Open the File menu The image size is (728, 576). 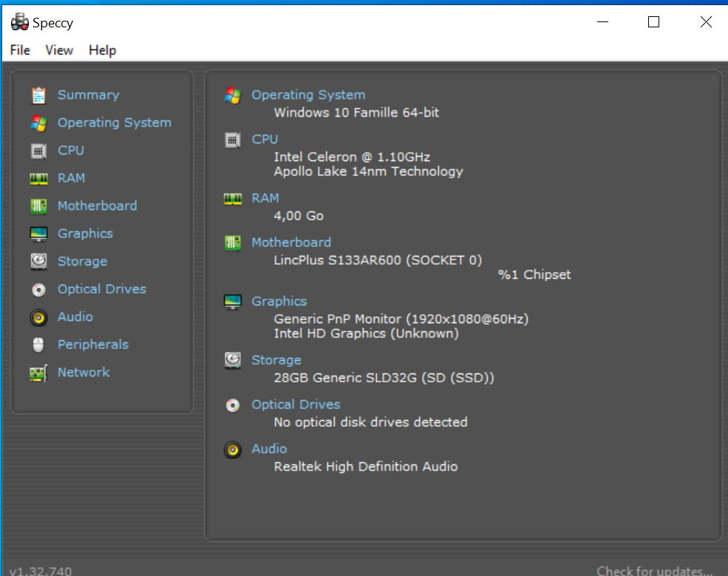pyautogui.click(x=20, y=50)
